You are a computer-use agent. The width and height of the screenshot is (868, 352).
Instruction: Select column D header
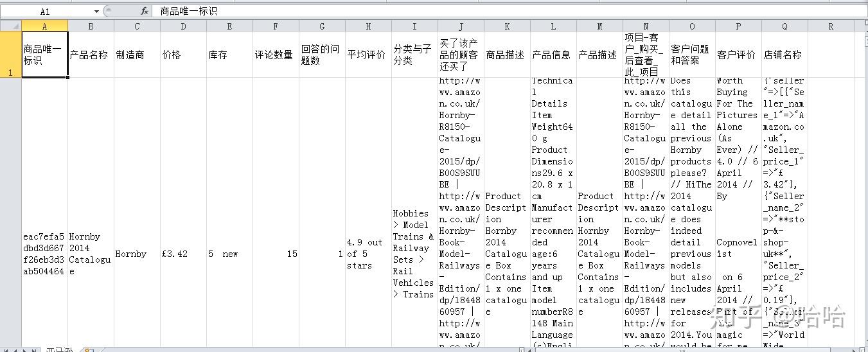pos(183,26)
